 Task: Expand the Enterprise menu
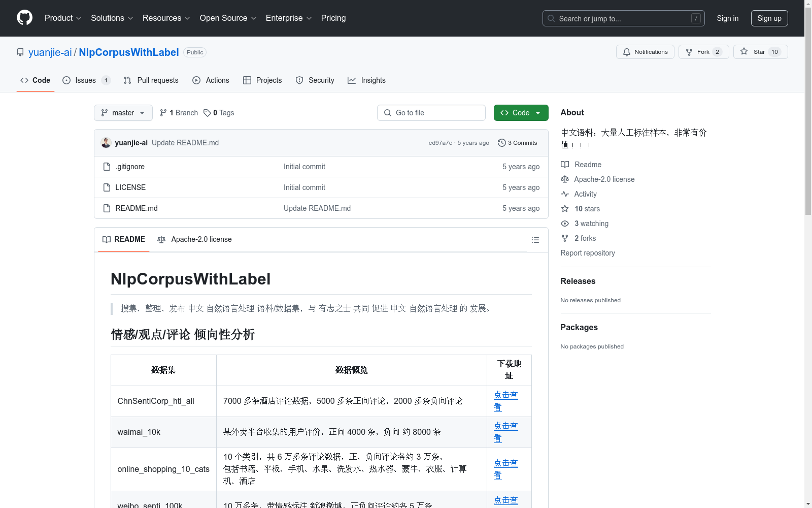[289, 18]
